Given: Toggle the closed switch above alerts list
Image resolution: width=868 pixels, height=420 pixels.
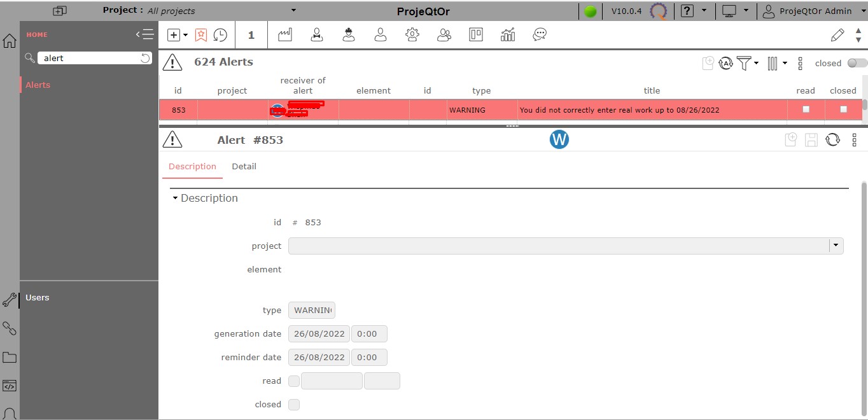Looking at the screenshot, I should [x=857, y=63].
